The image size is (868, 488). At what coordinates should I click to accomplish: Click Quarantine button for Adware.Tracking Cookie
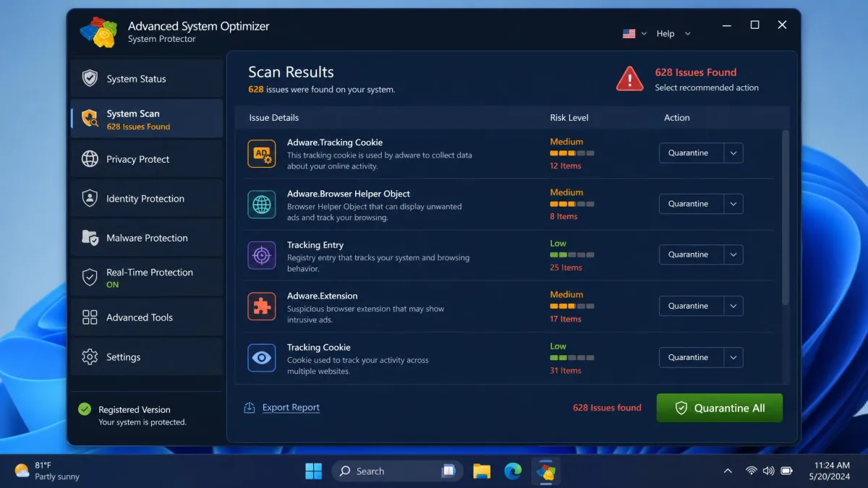coord(692,153)
